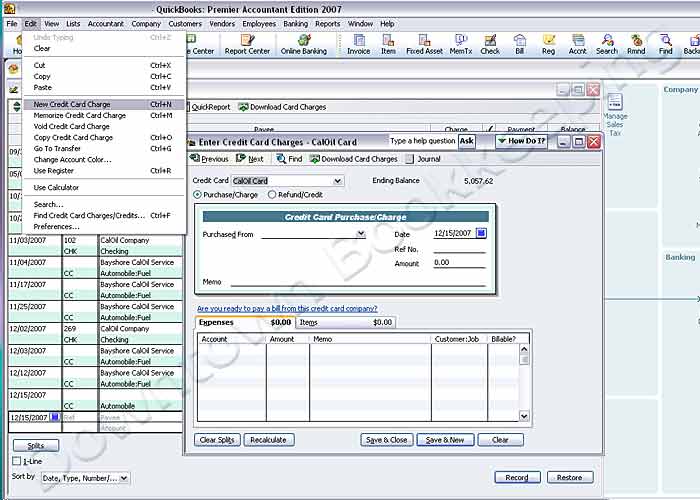Click the Save & Close button
The image size is (700, 500).
pyautogui.click(x=387, y=440)
